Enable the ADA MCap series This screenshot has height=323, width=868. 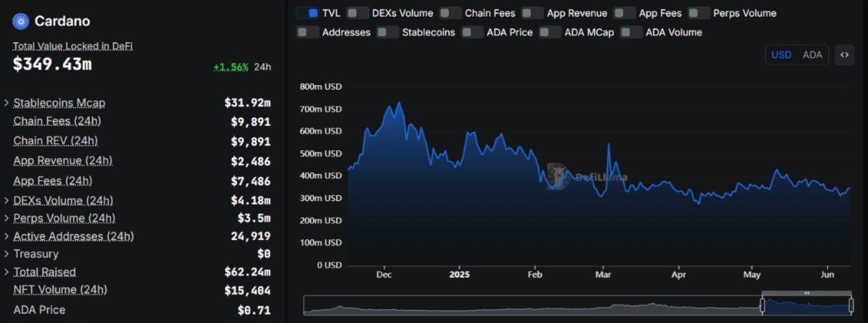click(x=551, y=32)
